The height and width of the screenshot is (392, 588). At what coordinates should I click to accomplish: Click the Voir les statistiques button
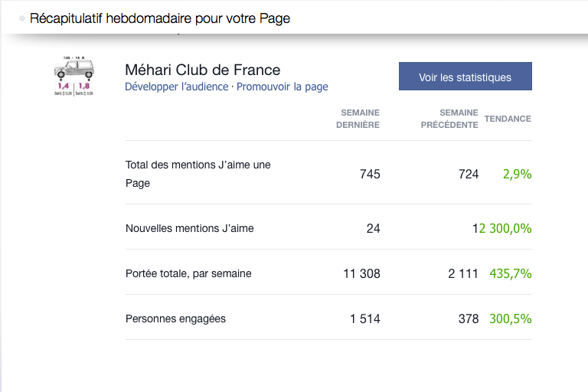coord(465,76)
